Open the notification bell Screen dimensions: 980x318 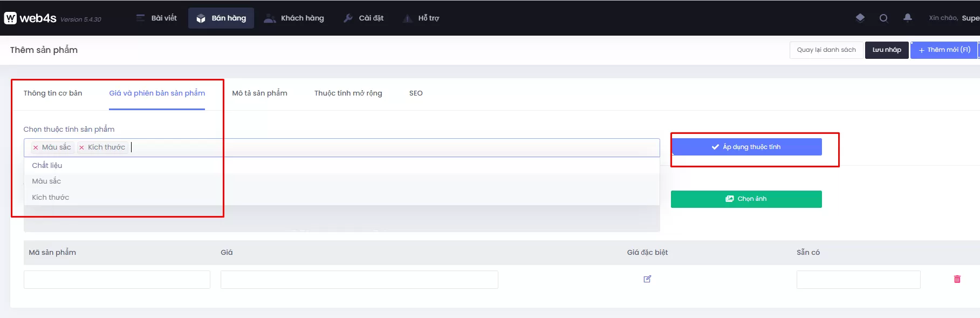coord(908,18)
